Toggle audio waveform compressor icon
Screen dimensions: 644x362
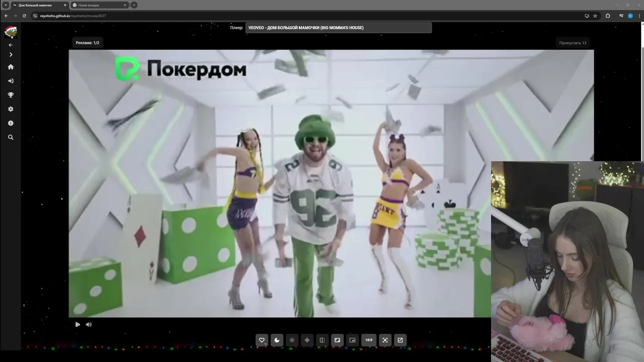tap(307, 340)
